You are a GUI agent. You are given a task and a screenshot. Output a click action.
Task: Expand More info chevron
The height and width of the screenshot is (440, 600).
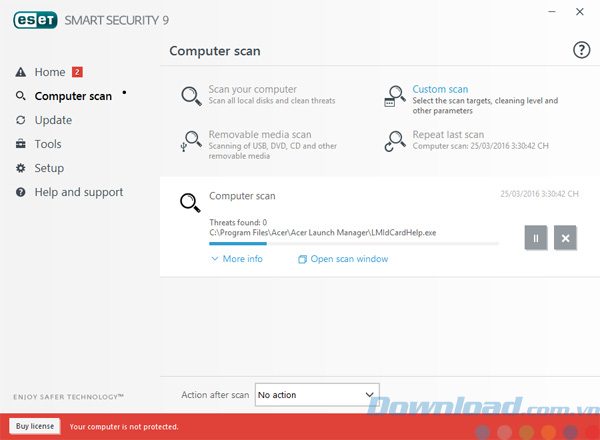[215, 259]
